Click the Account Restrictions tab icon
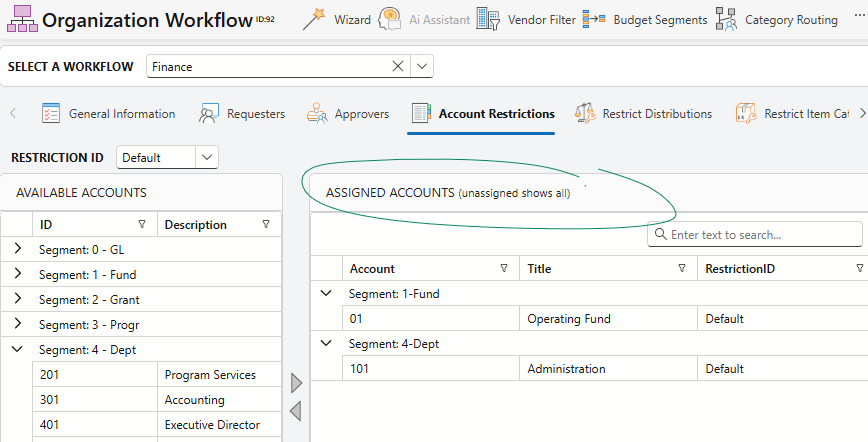 [x=421, y=114]
